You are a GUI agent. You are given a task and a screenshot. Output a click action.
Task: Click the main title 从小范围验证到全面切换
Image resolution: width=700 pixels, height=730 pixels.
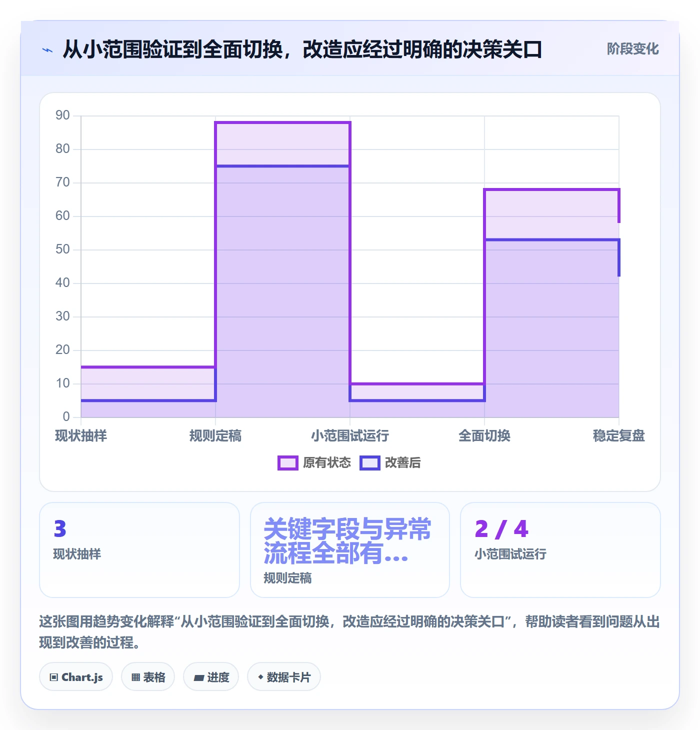[x=302, y=49]
